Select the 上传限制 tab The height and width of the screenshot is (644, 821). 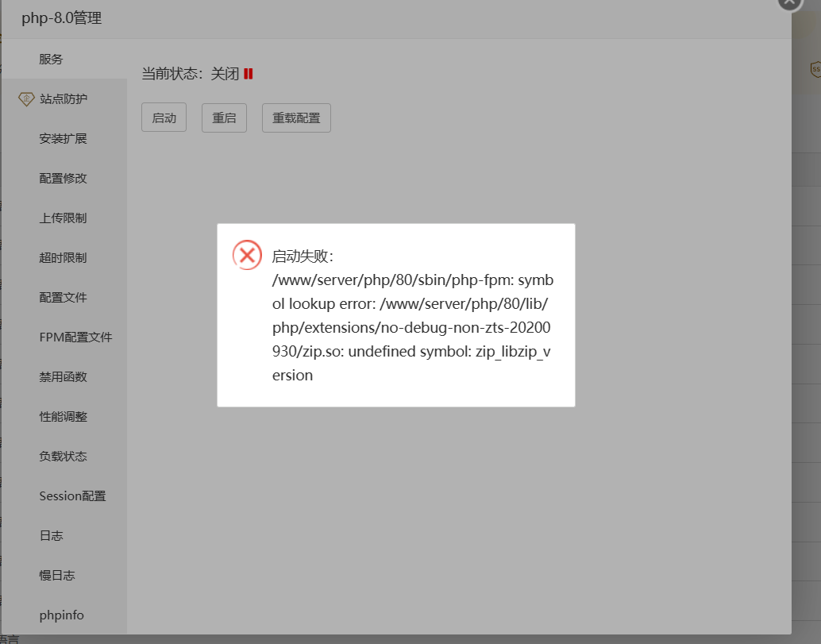tap(64, 218)
